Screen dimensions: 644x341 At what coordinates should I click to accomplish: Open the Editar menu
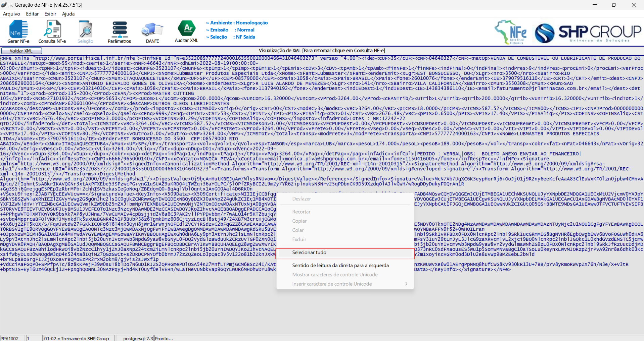tap(32, 14)
